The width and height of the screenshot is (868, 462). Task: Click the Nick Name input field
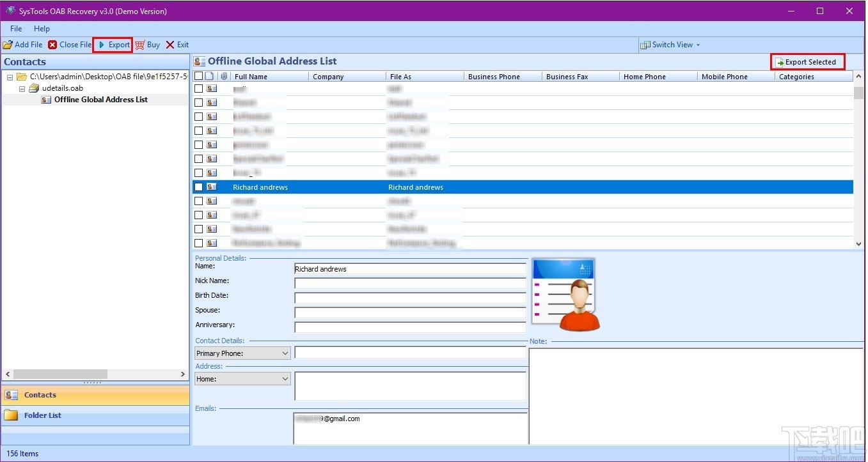[410, 283]
